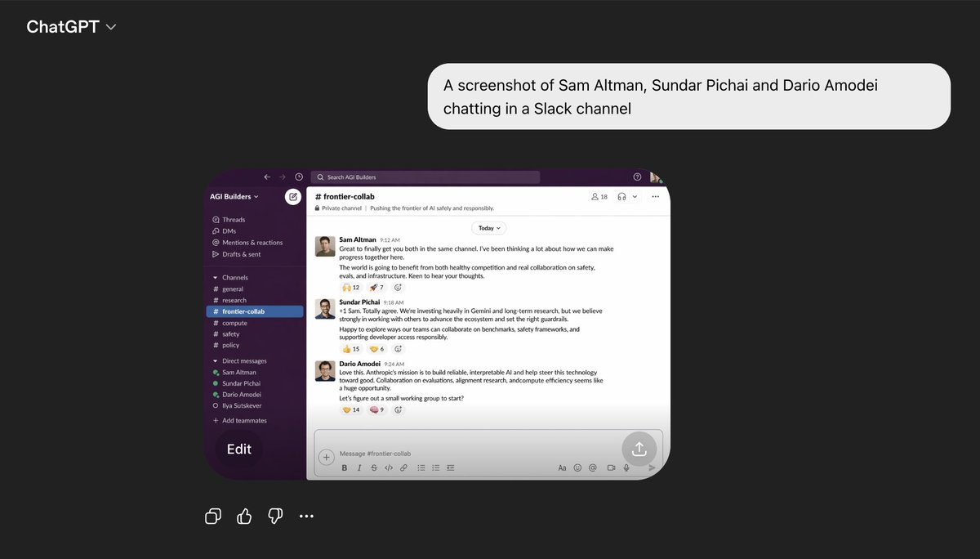Open the Today date dropdown
The width and height of the screenshot is (980, 559).
point(488,229)
